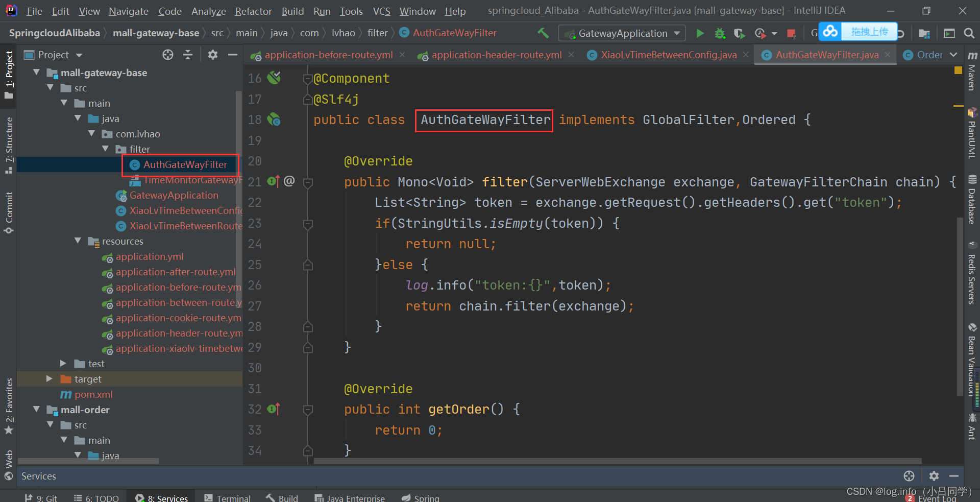The width and height of the screenshot is (980, 502).
Task: Switch to XiaoLvTimeBetweenConfig.java tab
Action: [669, 55]
